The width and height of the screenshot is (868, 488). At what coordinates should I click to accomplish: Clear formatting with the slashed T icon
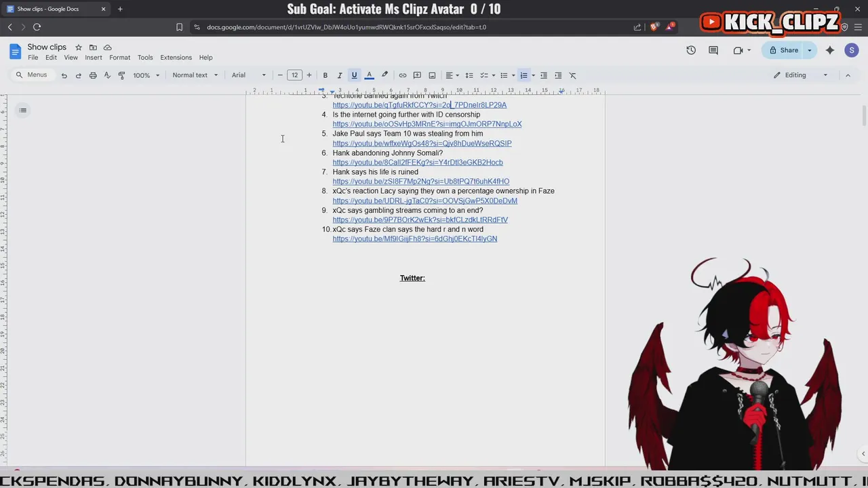click(572, 75)
